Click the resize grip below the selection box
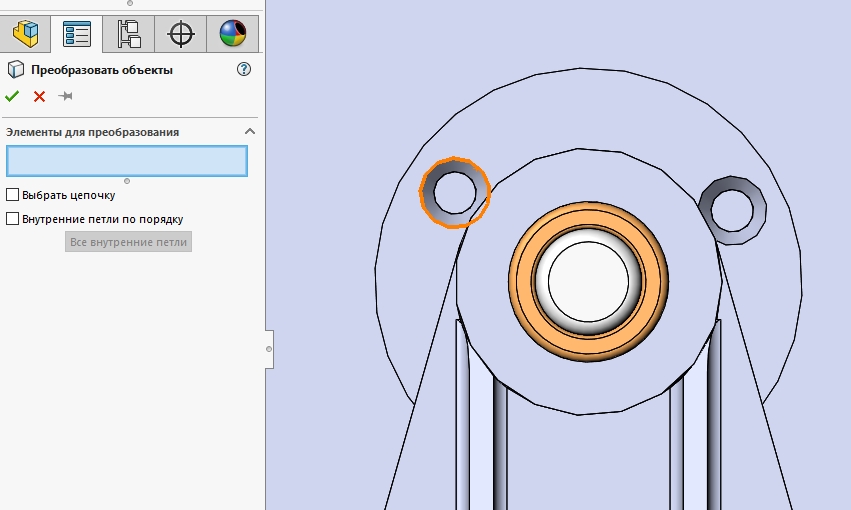Screen dimensions: 851x510 coord(127,181)
